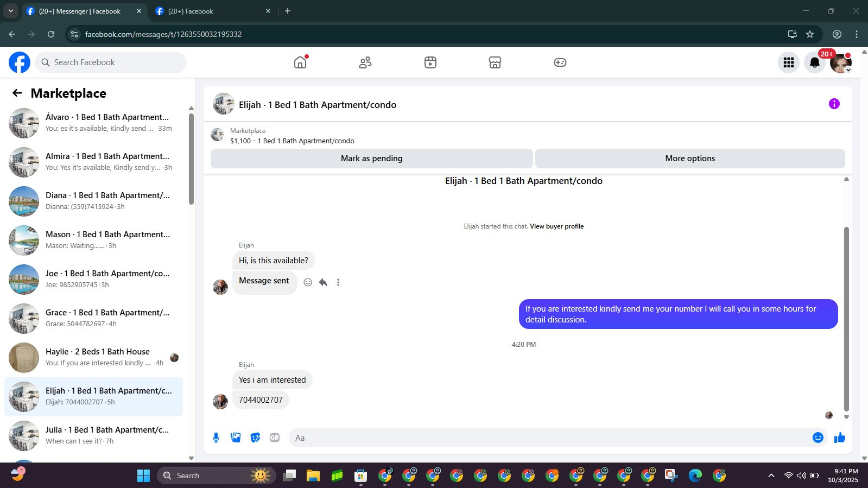The width and height of the screenshot is (868, 488).
Task: Open the notifications bell
Action: point(815,62)
